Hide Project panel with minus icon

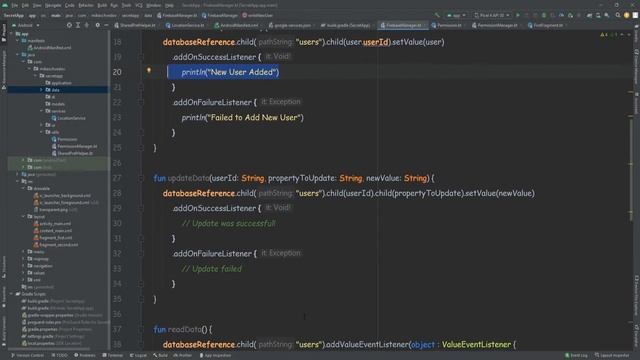[x=106, y=25]
